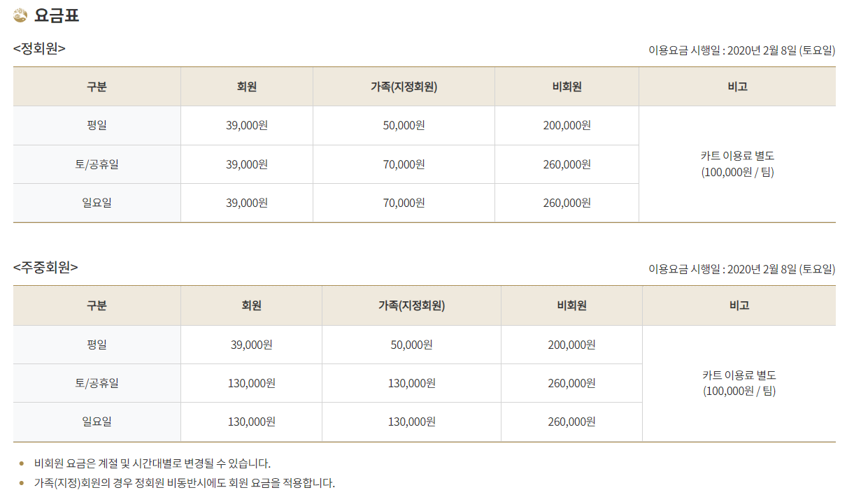Click the <주중회원> section title

(45, 267)
